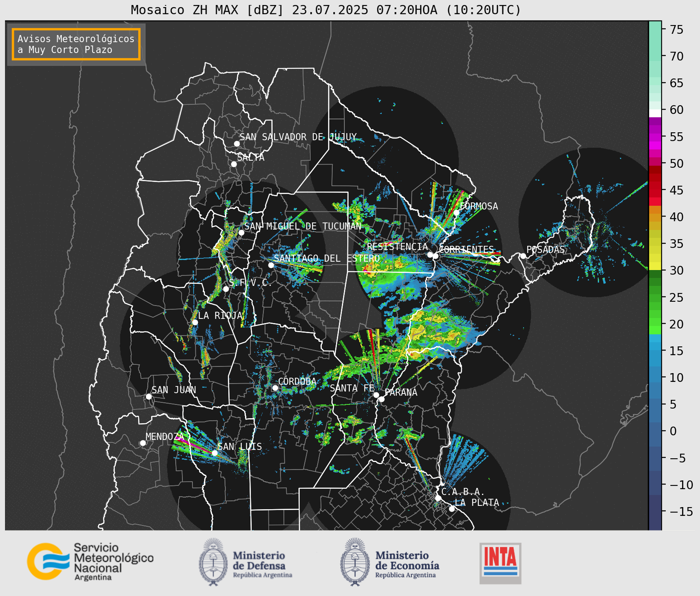
Task: Select the San Salvador de Jujuy city marker
Action: point(237,144)
